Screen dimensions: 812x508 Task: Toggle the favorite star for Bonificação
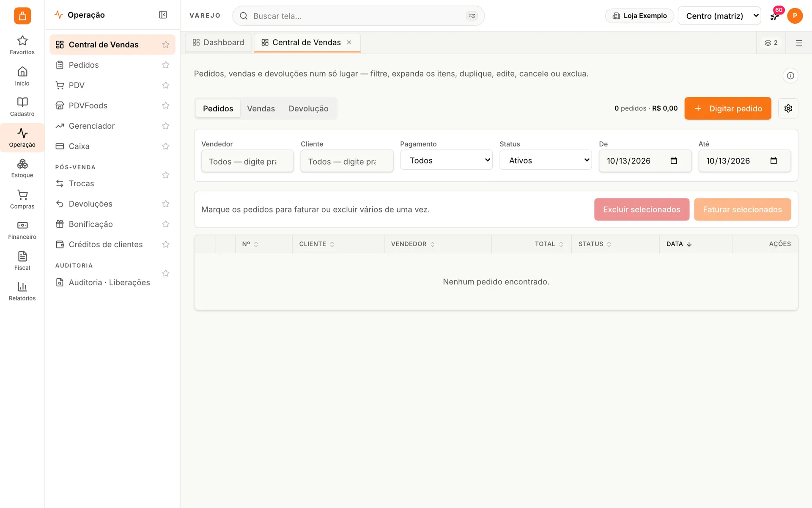tap(166, 224)
